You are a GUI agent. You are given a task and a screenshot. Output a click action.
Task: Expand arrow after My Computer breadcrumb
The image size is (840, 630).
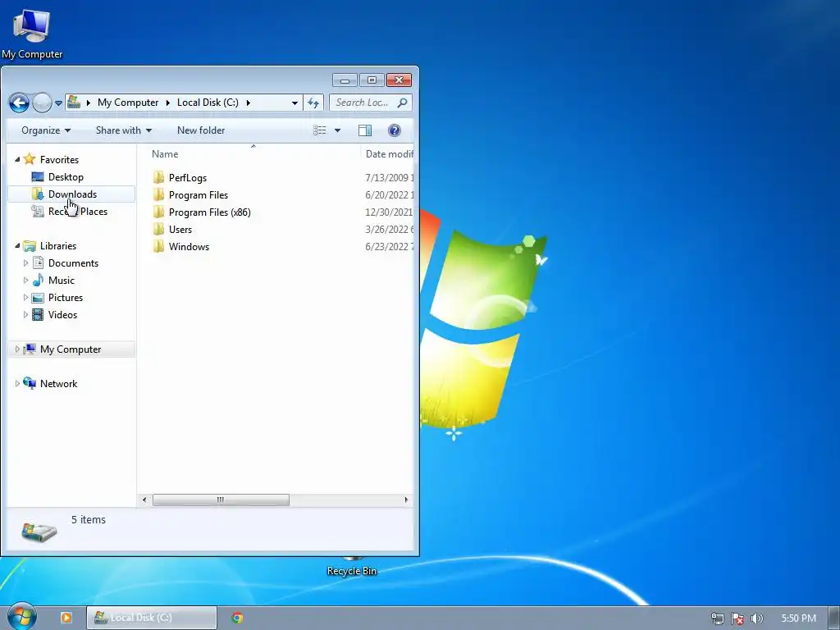click(167, 103)
